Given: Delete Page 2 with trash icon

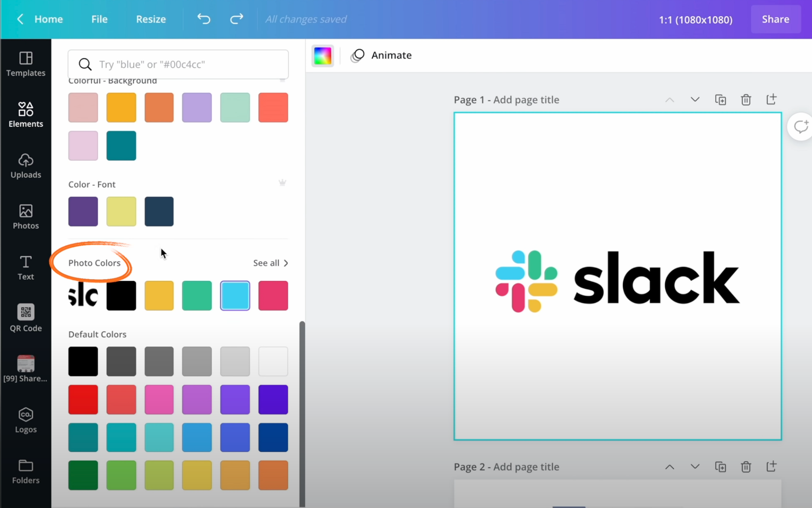Looking at the screenshot, I should coord(746,467).
